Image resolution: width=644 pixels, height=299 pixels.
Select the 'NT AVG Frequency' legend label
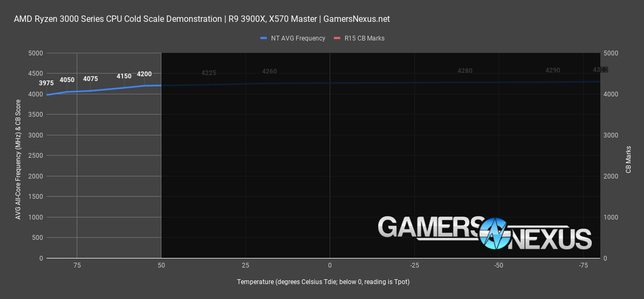(x=298, y=38)
